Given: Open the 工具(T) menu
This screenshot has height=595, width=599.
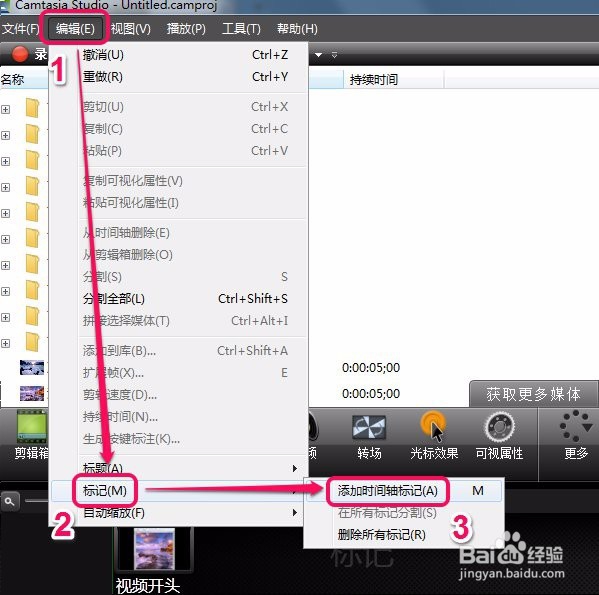Looking at the screenshot, I should (x=241, y=29).
